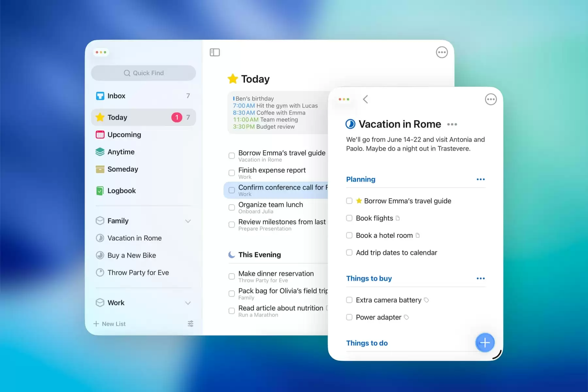Click New List button
This screenshot has width=588, height=392.
point(110,324)
